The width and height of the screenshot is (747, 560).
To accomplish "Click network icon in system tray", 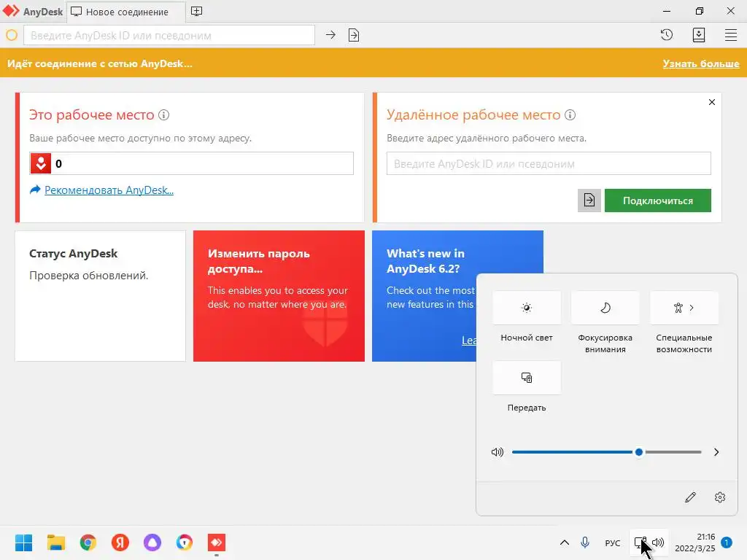I will point(640,542).
